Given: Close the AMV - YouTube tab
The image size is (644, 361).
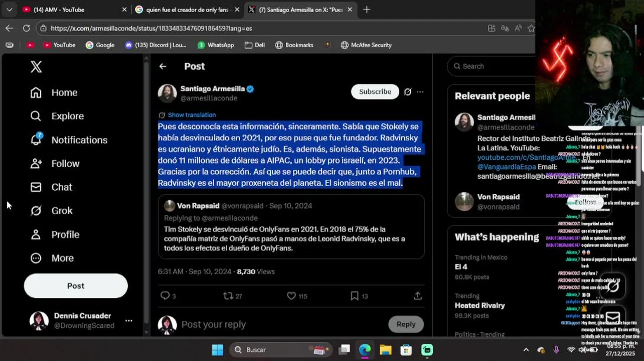Looking at the screenshot, I should click(124, 10).
